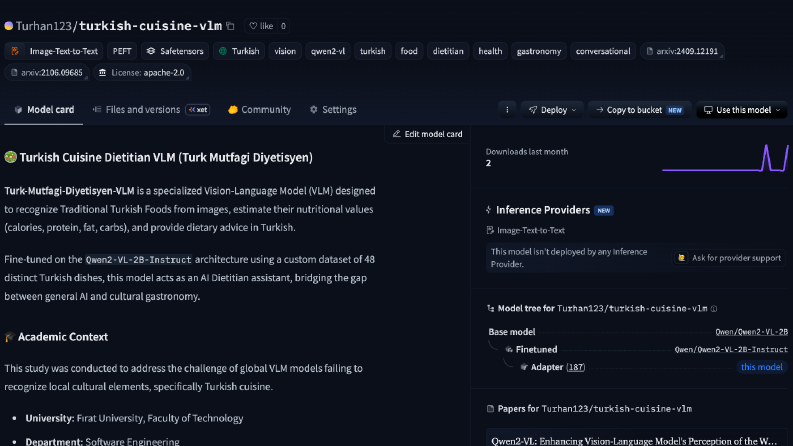Open the Settings tab
The image size is (793, 446).
click(333, 110)
